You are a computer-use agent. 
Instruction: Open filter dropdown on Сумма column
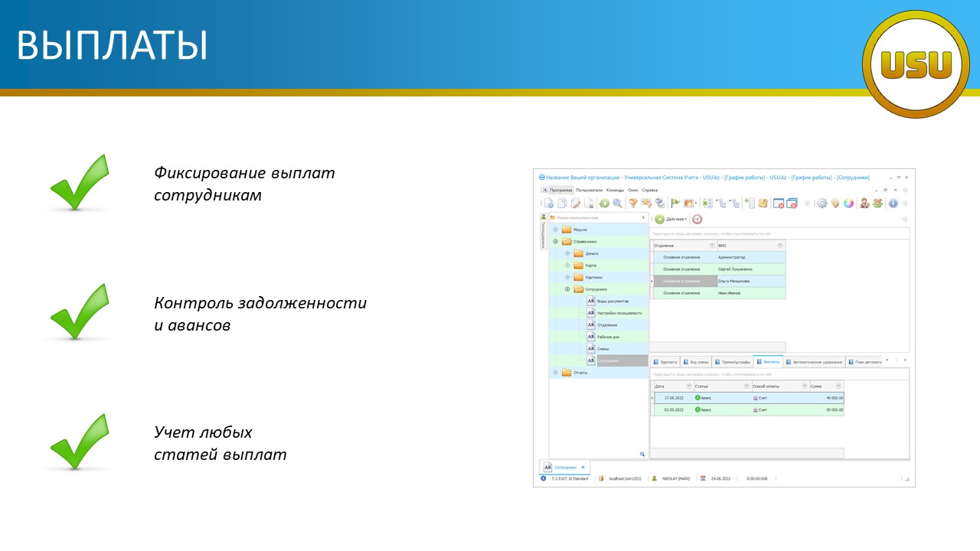click(838, 386)
